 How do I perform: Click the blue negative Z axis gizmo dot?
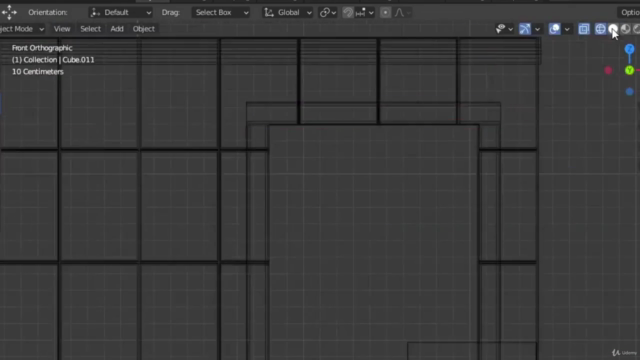(x=629, y=91)
